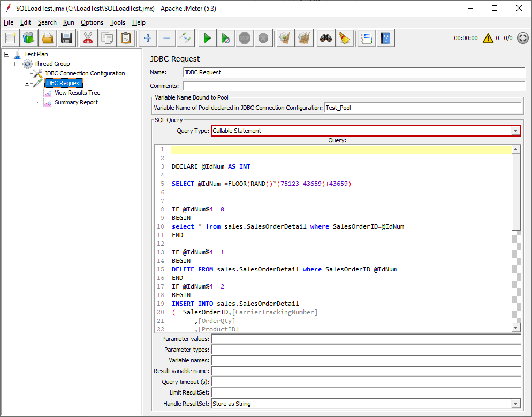Click the Parameter values input field
This screenshot has height=417, width=532.
(366, 339)
